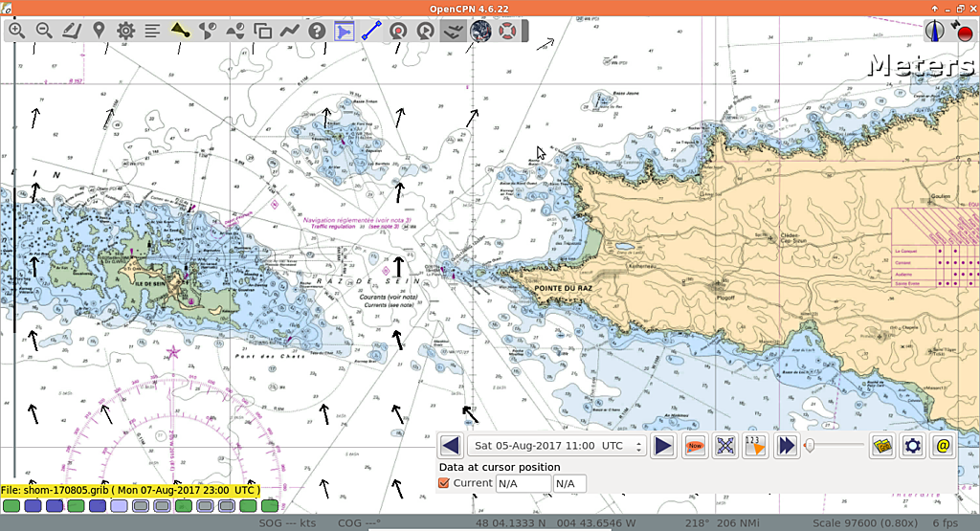
Task: Request GRIB by email @ icon
Action: [943, 446]
